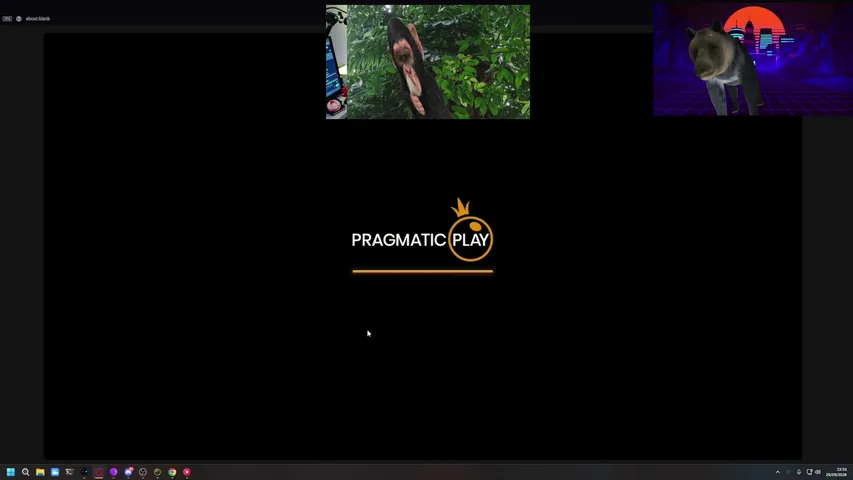Click the about:blank address text

coord(38,19)
